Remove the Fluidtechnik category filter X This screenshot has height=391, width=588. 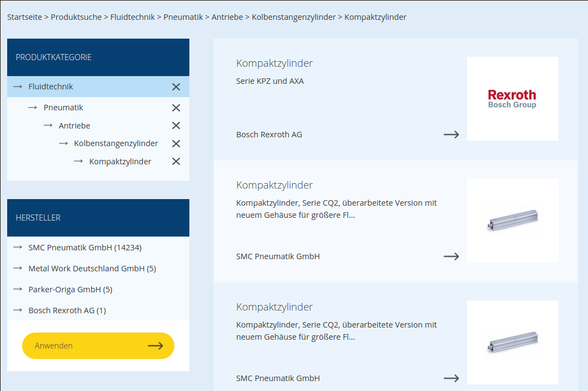tap(176, 87)
